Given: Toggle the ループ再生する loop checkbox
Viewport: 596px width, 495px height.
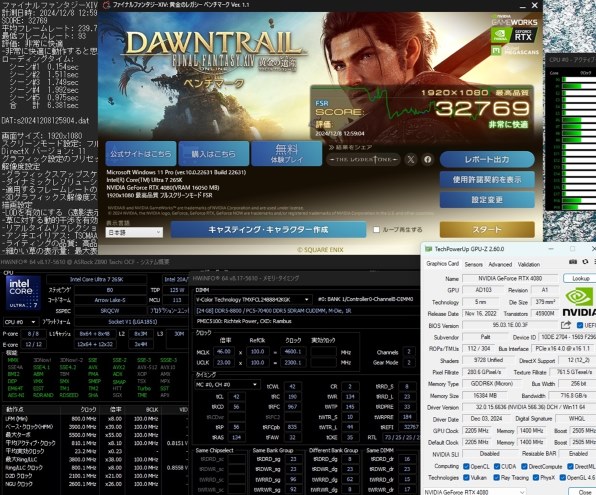Looking at the screenshot, I should click(x=376, y=230).
